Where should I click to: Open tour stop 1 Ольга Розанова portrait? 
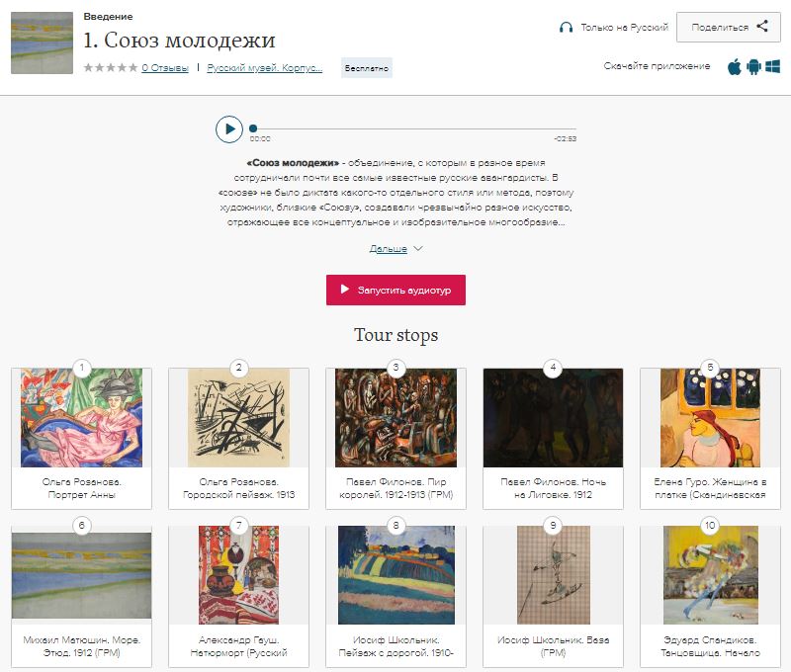pos(82,418)
